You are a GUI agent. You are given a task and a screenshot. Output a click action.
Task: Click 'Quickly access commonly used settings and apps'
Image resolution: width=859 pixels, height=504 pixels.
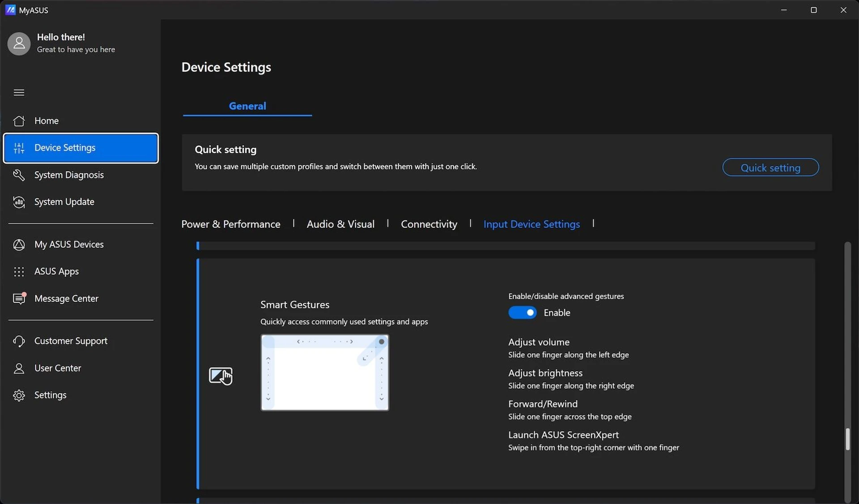pyautogui.click(x=344, y=322)
